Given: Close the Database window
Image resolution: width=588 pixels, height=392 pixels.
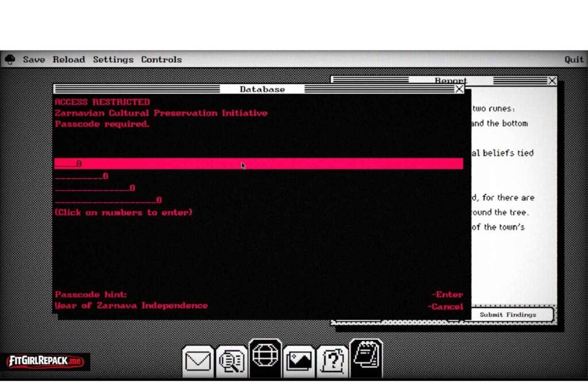Looking at the screenshot, I should pyautogui.click(x=459, y=89).
